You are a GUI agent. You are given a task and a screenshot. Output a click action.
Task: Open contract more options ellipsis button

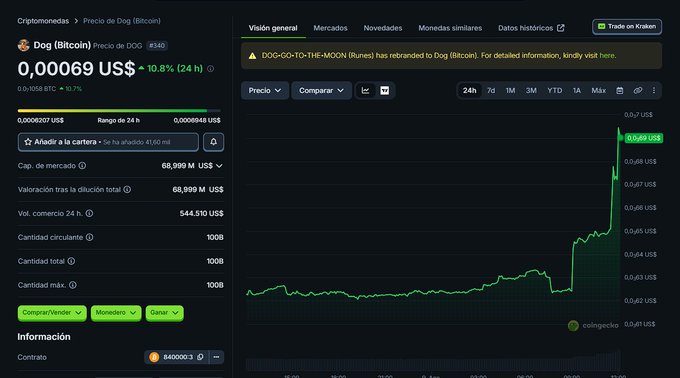(x=216, y=357)
